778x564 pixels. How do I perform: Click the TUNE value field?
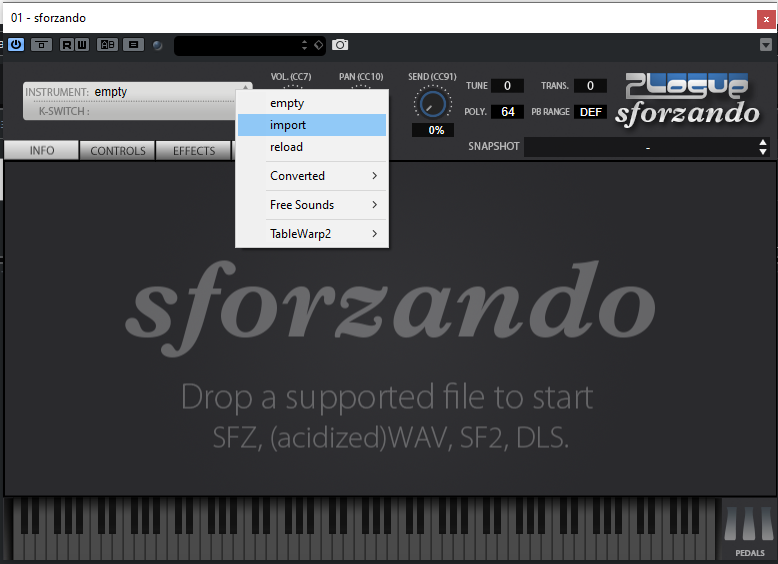tap(507, 85)
